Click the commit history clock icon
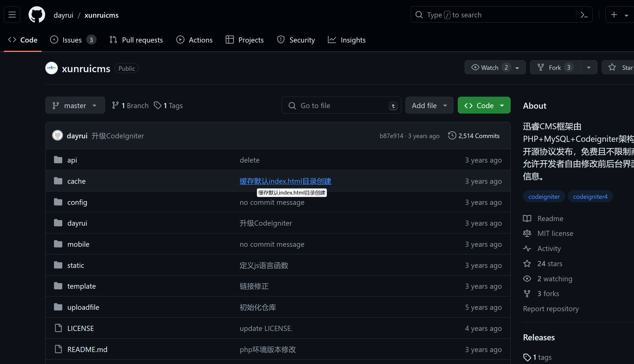The width and height of the screenshot is (634, 364). [x=452, y=136]
